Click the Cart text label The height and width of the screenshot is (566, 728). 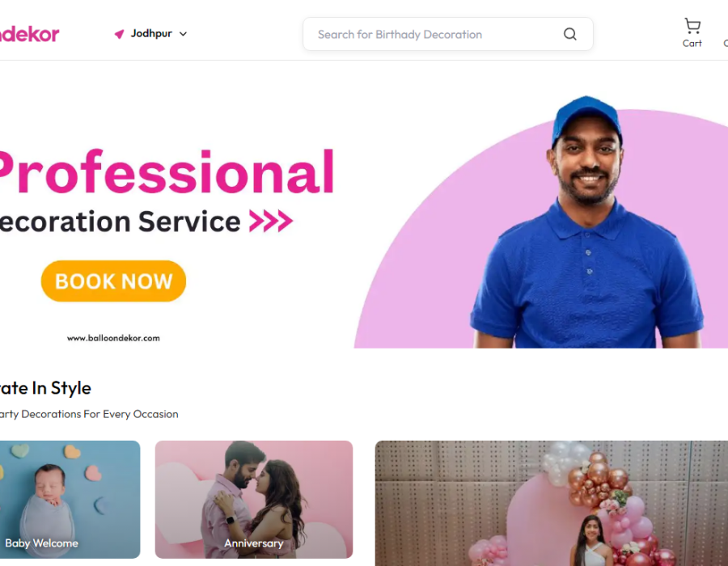(x=692, y=43)
